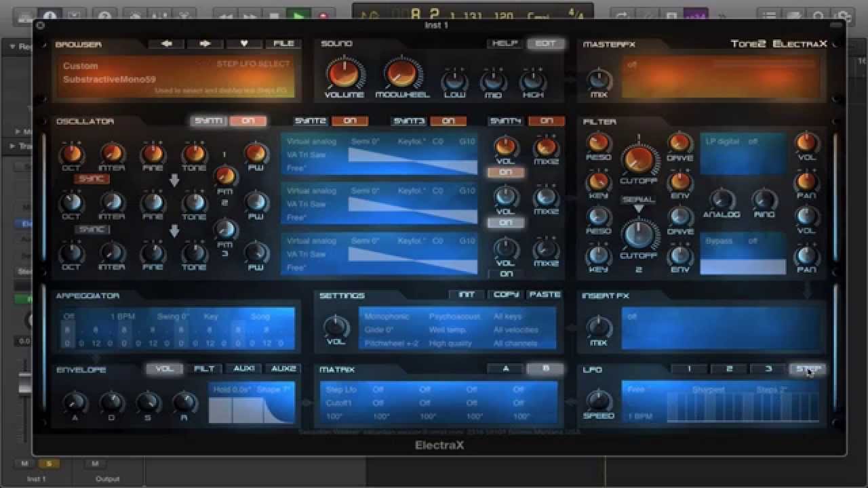
Task: Toggle the grey SYNC button for oscillator 3
Action: 92,229
